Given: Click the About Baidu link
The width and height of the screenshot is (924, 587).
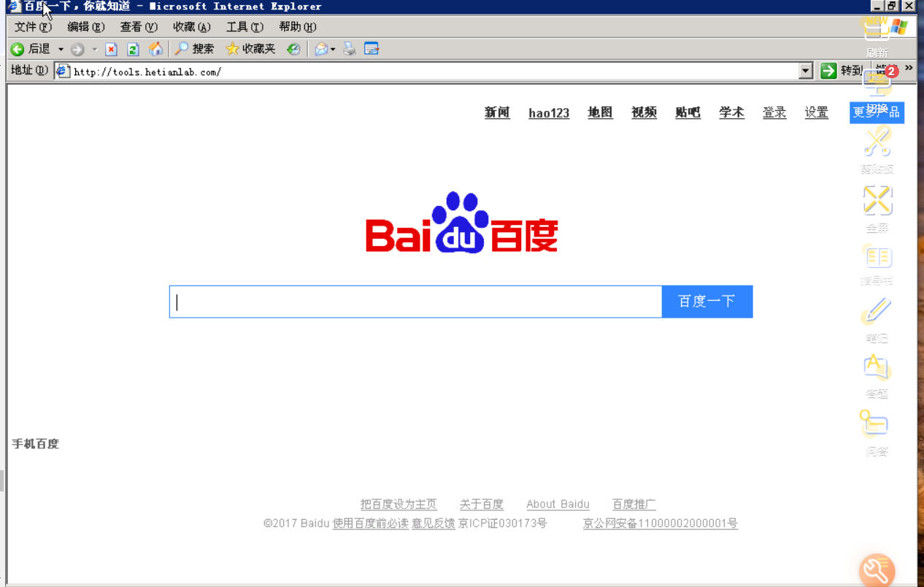Looking at the screenshot, I should coord(558,504).
